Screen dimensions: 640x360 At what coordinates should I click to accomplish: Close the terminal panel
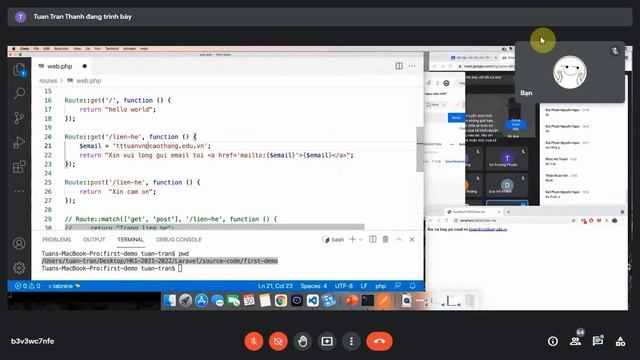[412, 240]
